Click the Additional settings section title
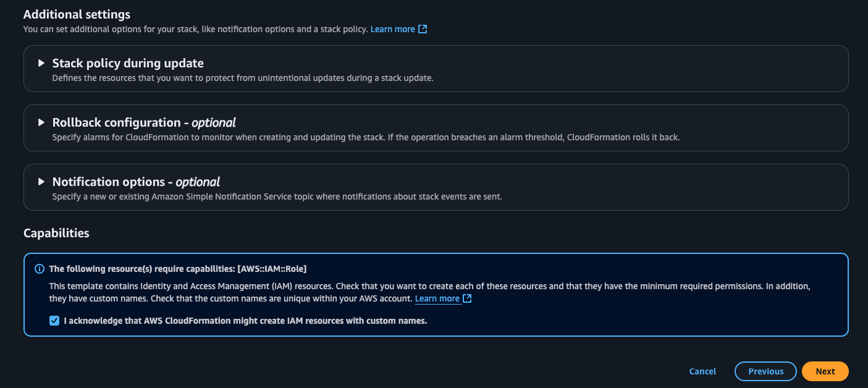The width and height of the screenshot is (868, 388). pos(77,14)
